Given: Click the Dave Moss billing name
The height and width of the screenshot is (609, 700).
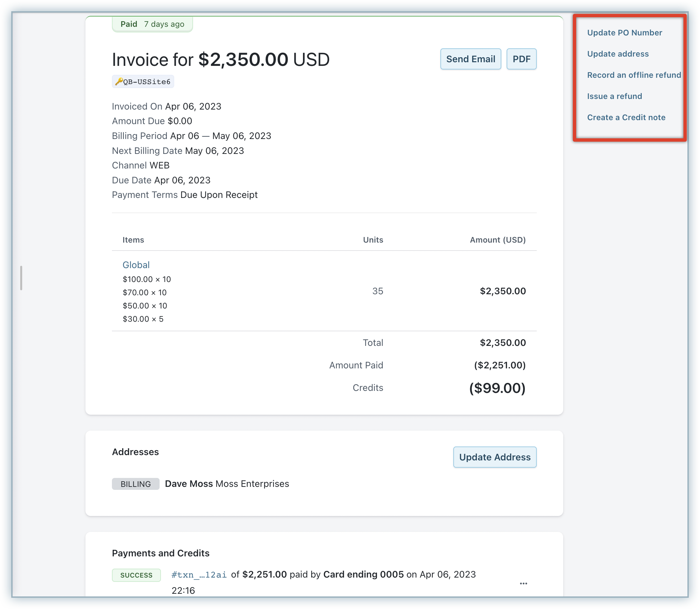Looking at the screenshot, I should click(x=189, y=484).
